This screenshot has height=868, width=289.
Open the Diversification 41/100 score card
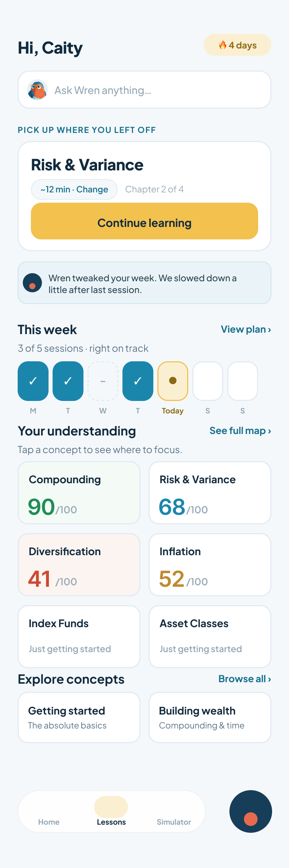tap(79, 565)
